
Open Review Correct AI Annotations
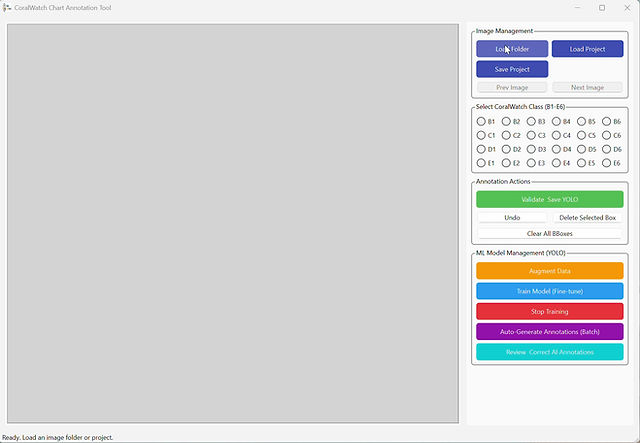tap(550, 352)
